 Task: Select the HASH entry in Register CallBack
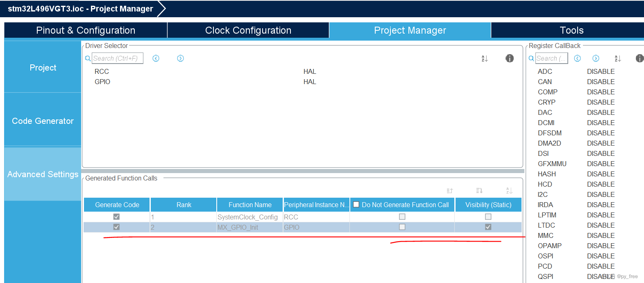click(547, 174)
